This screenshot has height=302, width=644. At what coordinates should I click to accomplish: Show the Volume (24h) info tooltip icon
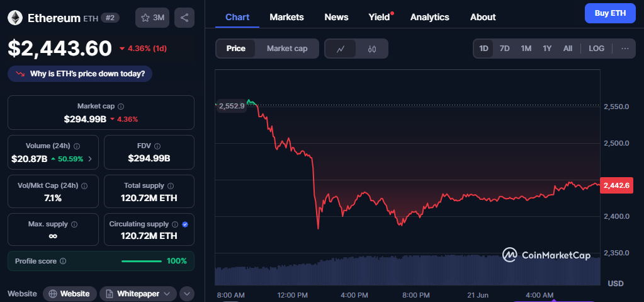77,146
